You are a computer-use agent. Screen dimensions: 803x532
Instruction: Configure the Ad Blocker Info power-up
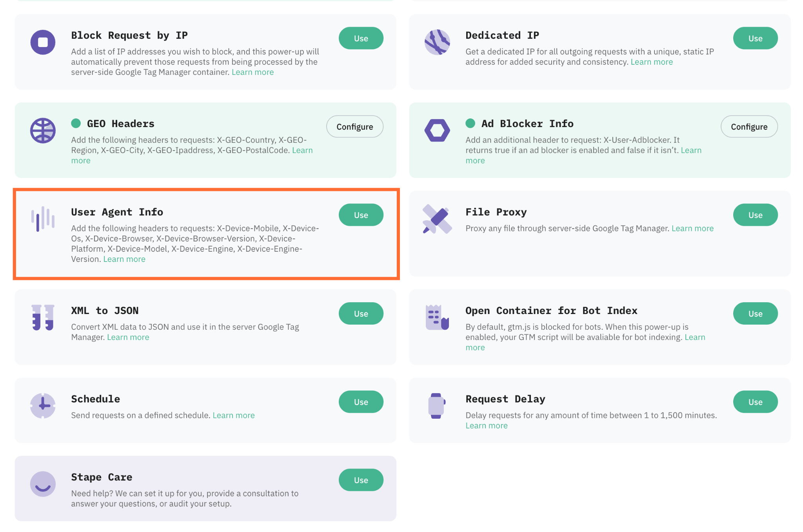749,127
